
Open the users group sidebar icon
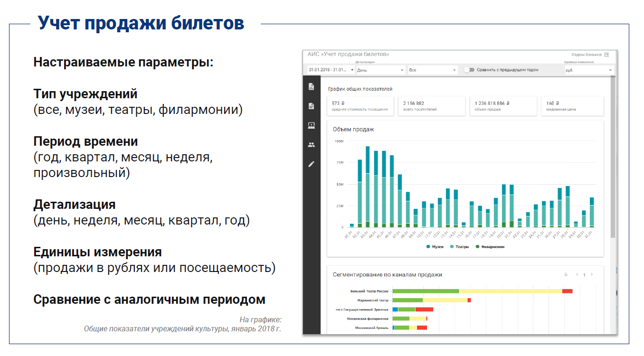[x=311, y=145]
